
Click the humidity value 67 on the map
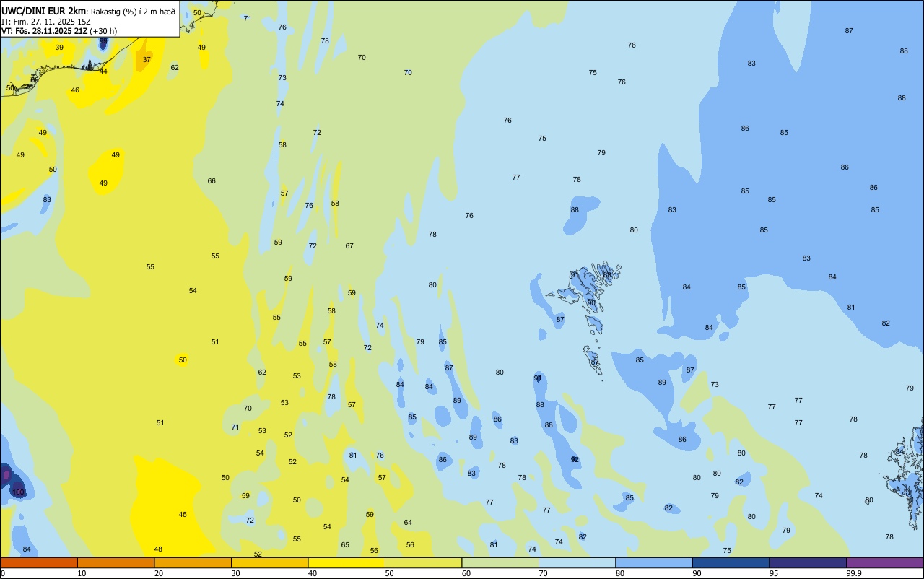(349, 246)
